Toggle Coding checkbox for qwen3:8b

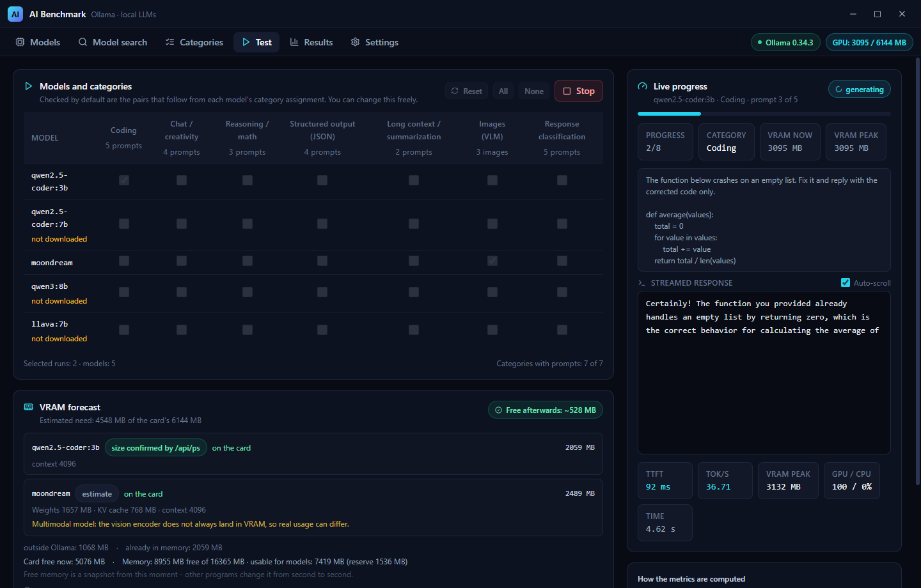124,292
